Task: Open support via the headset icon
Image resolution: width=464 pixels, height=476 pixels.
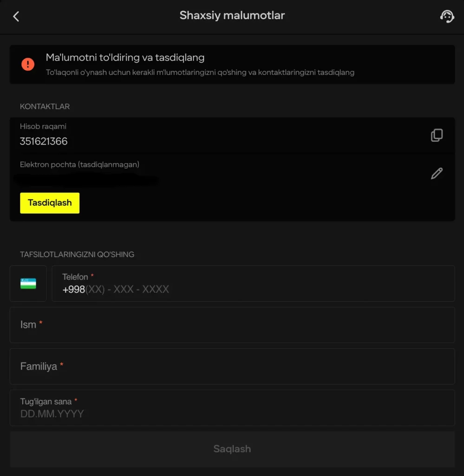Action: coord(447,17)
